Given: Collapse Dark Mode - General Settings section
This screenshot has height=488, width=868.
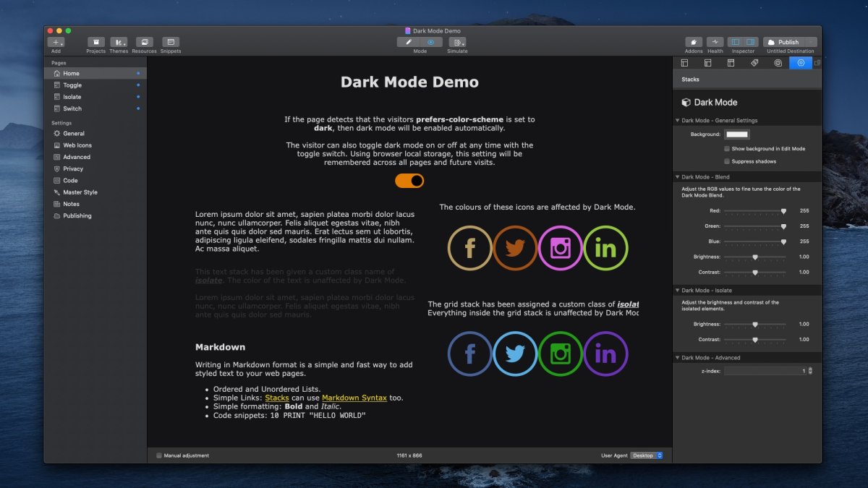Looking at the screenshot, I should (678, 121).
